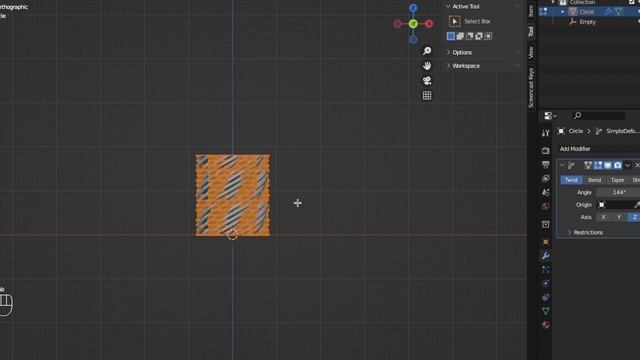Toggle modifier display in viewport

[x=608, y=165]
